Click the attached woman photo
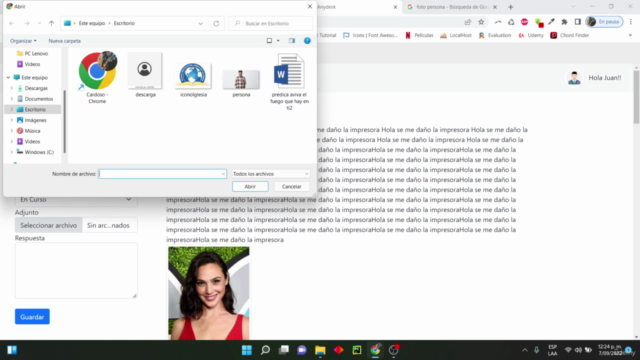Screen dimensions: 640x360 click(x=209, y=293)
